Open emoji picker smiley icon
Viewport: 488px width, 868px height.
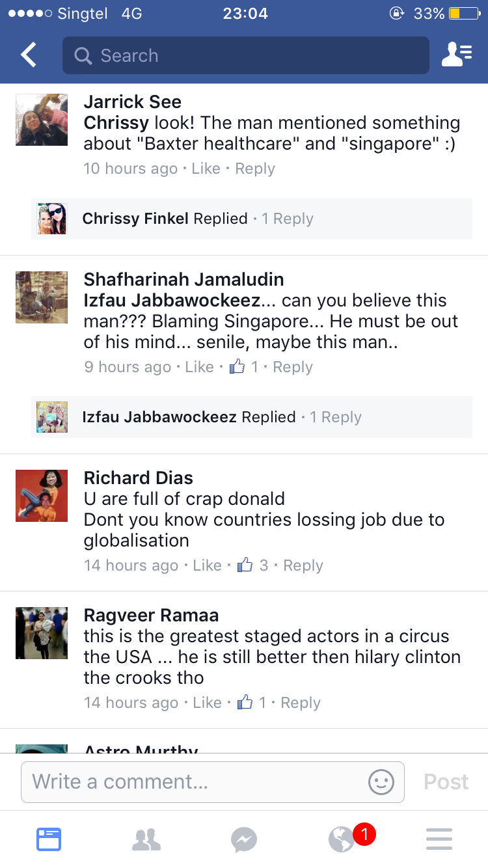(x=381, y=781)
